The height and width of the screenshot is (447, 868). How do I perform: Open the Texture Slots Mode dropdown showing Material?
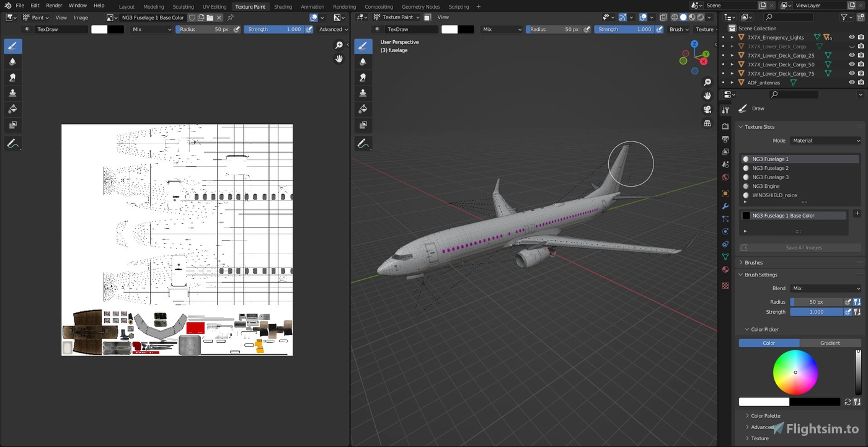click(x=825, y=140)
